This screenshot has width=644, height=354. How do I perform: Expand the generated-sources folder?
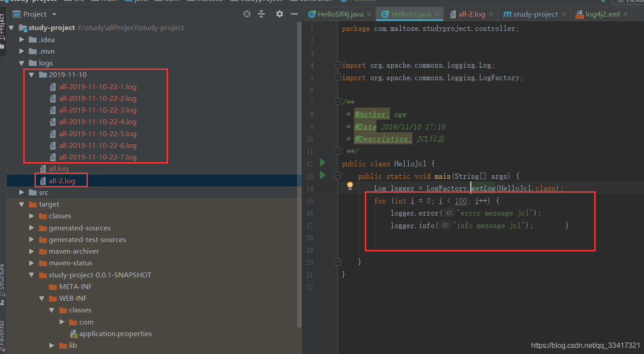pos(31,228)
